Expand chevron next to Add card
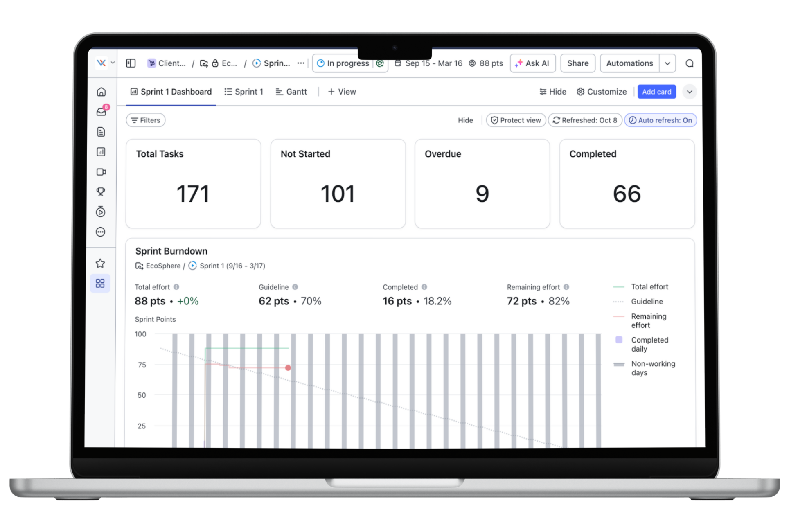Viewport: 789px width, 532px height. (x=690, y=92)
